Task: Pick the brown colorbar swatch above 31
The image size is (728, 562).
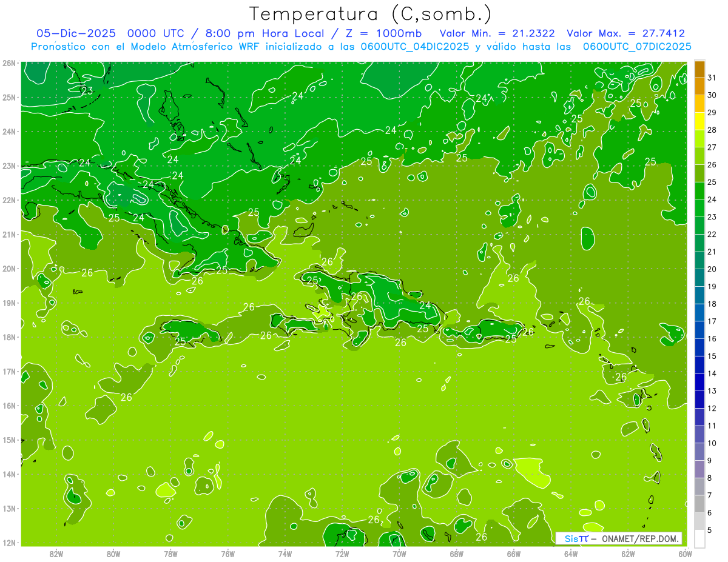Action: tap(700, 69)
